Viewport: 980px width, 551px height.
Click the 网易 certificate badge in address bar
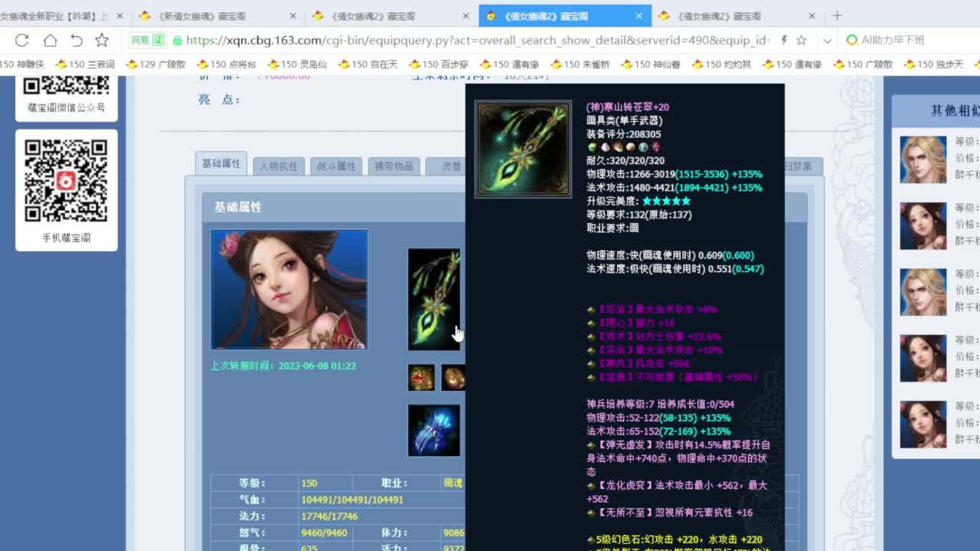coord(147,40)
